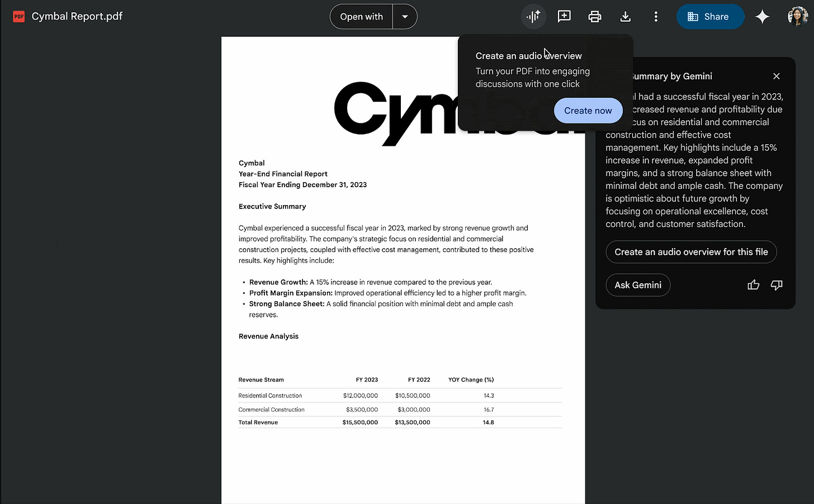This screenshot has width=814, height=504.
Task: Give thumbs down to Gemini summary
Action: pyautogui.click(x=777, y=285)
